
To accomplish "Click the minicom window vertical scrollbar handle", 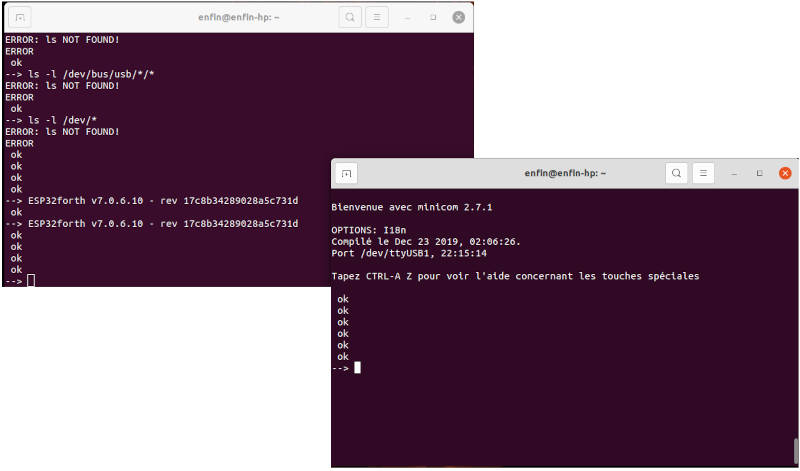I will tap(795, 448).
